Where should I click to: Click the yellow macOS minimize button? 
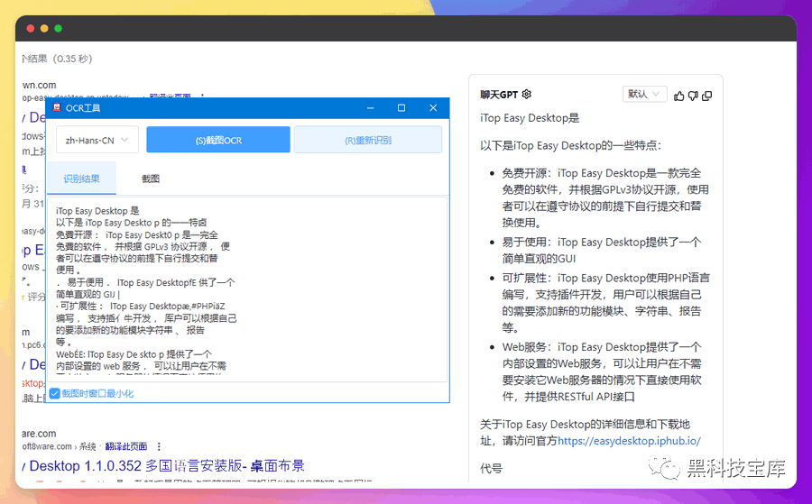point(44,29)
